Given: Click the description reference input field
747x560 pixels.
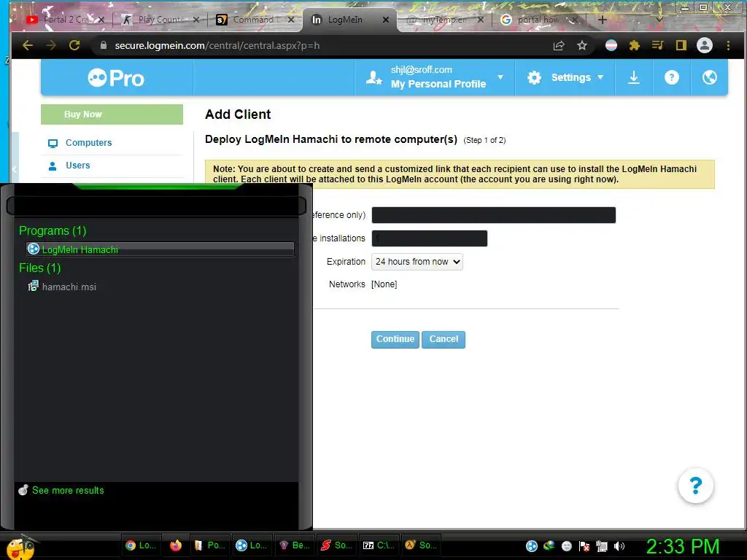Looking at the screenshot, I should 494,215.
